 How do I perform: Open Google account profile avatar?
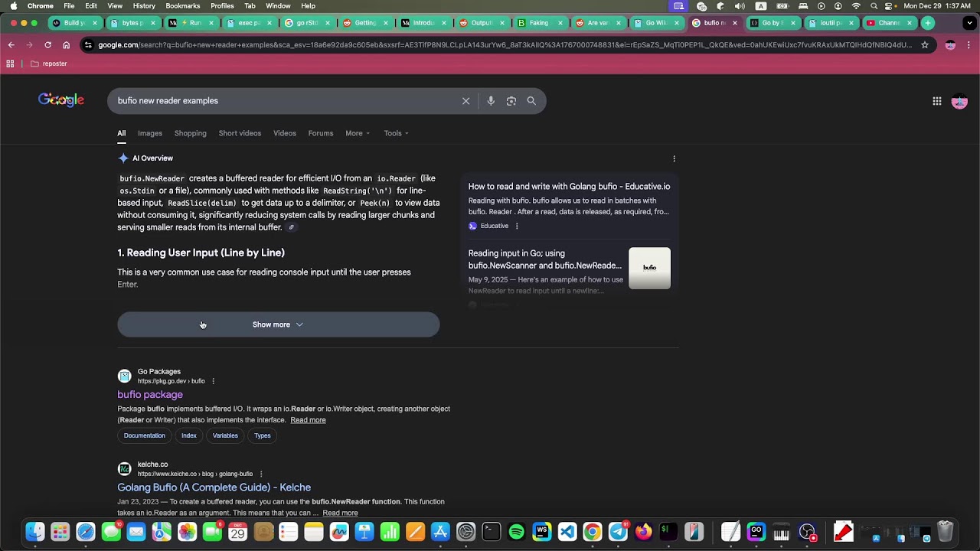click(959, 101)
